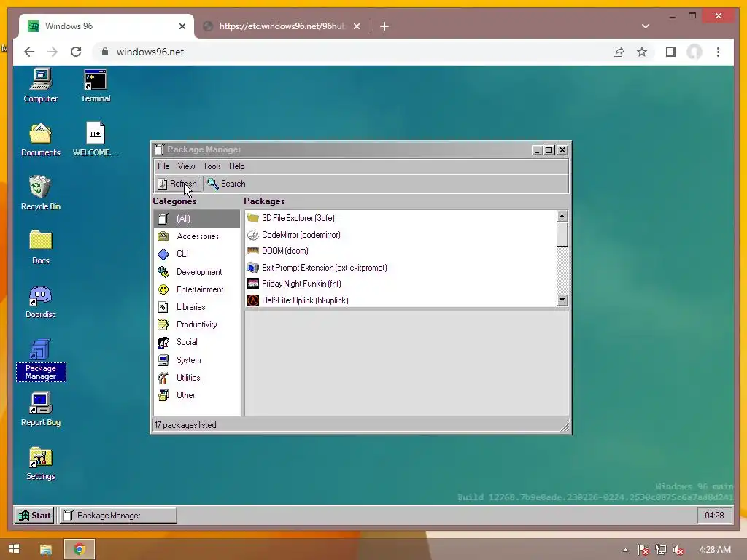Show hidden system tray icons

pyautogui.click(x=625, y=550)
